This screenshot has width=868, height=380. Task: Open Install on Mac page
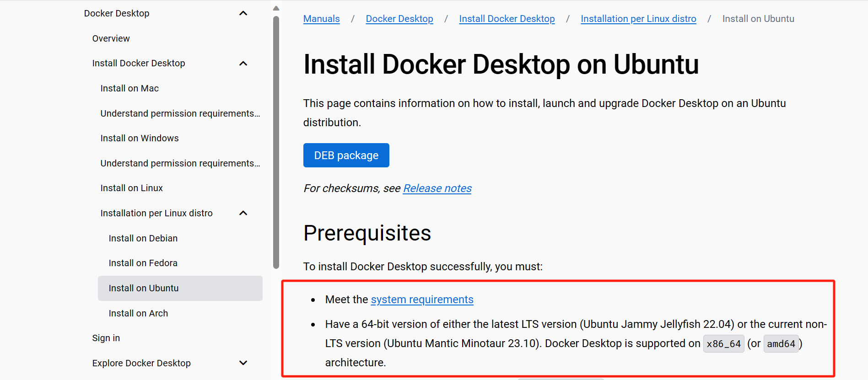[129, 88]
